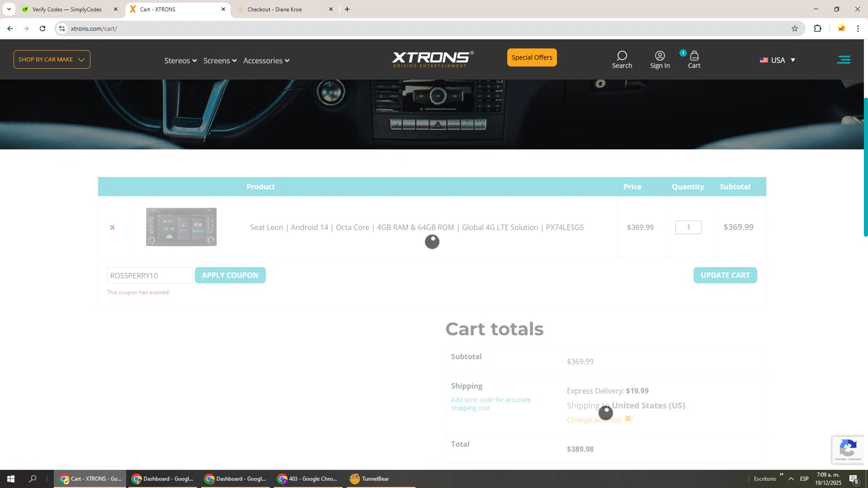Viewport: 868px width, 488px height.
Task: Click the Total $389.98 amount
Action: click(580, 449)
